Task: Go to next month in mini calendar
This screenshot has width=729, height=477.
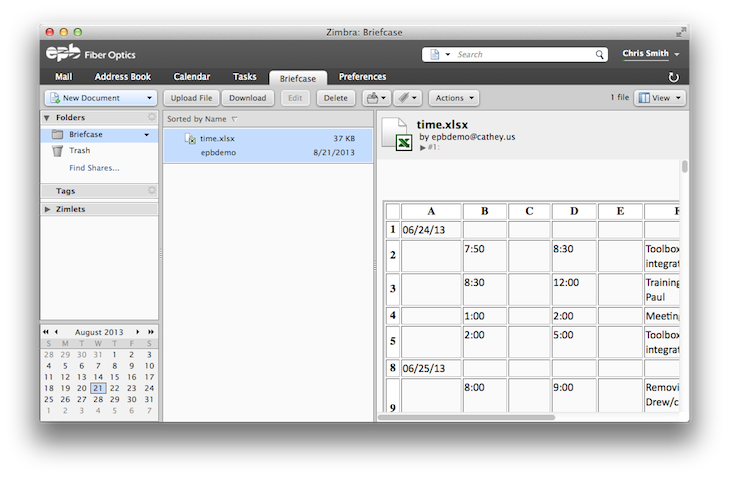Action: [x=138, y=331]
